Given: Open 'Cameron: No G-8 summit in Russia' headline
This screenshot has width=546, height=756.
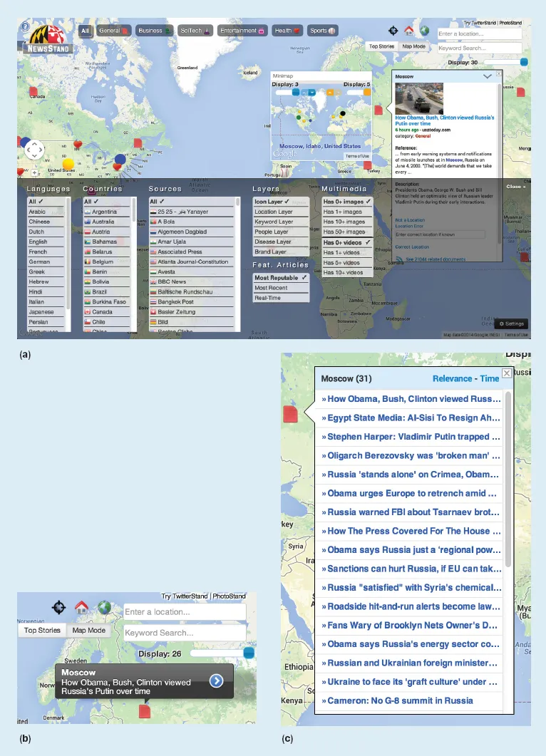Looking at the screenshot, I should [x=400, y=701].
